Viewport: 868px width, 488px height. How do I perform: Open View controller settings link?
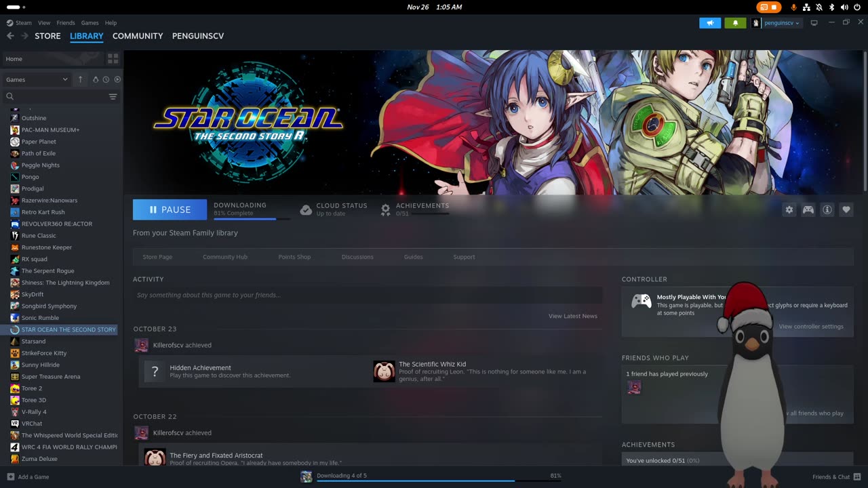tap(811, 327)
